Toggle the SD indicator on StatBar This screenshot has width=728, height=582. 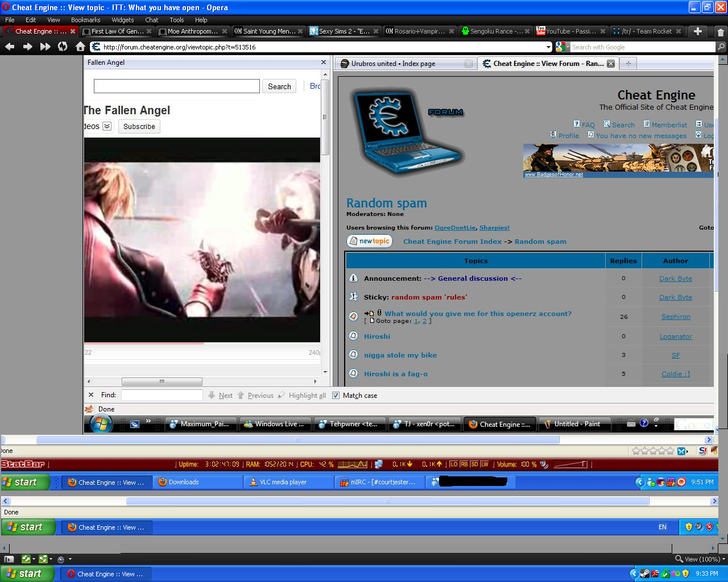(x=474, y=464)
